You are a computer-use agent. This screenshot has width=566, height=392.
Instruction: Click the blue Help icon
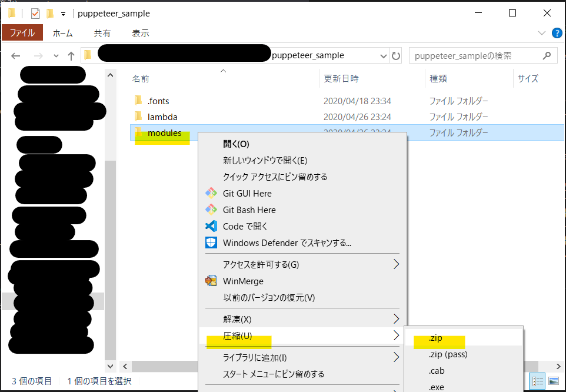557,33
